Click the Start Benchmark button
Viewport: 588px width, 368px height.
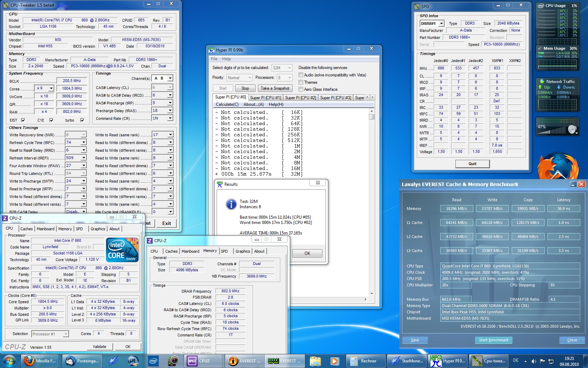(x=493, y=340)
